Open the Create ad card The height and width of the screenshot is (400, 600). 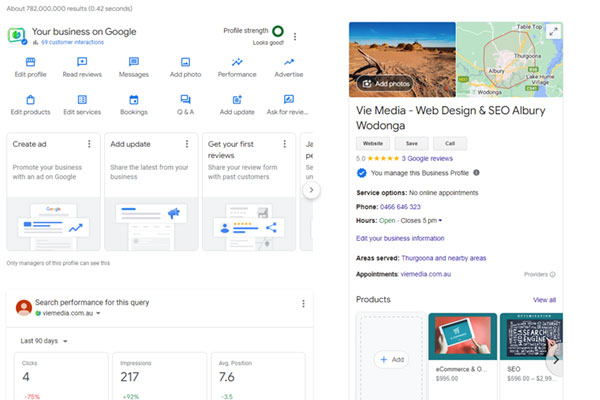tap(53, 192)
